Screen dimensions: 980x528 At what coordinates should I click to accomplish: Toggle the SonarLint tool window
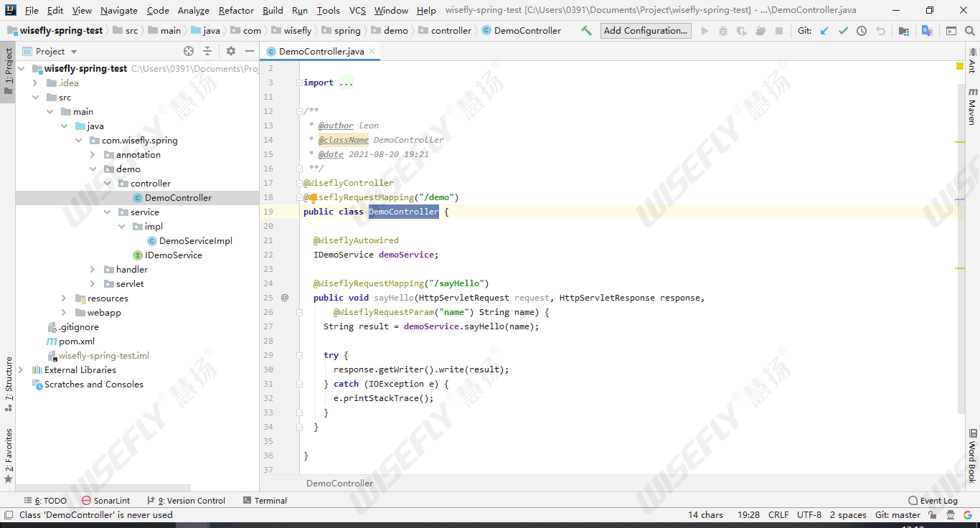pos(106,501)
